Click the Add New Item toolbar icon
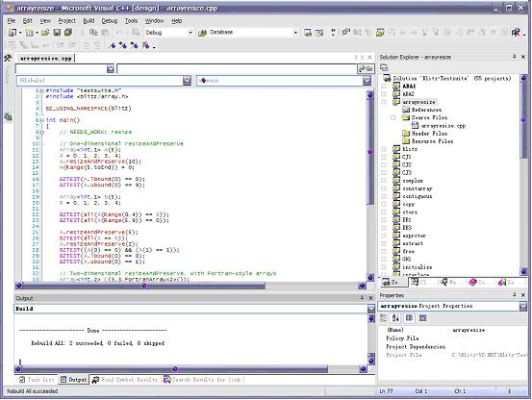The image size is (532, 400). pos(29,33)
